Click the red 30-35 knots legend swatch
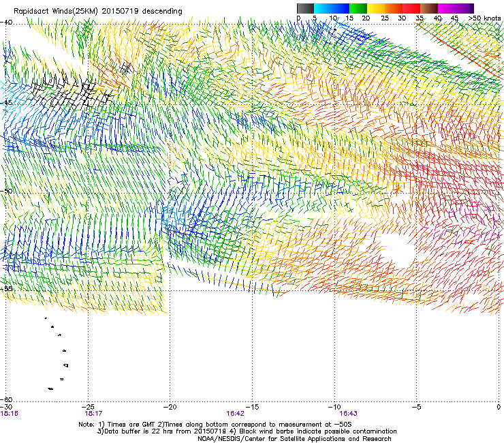504x443 pixels. tap(411, 8)
